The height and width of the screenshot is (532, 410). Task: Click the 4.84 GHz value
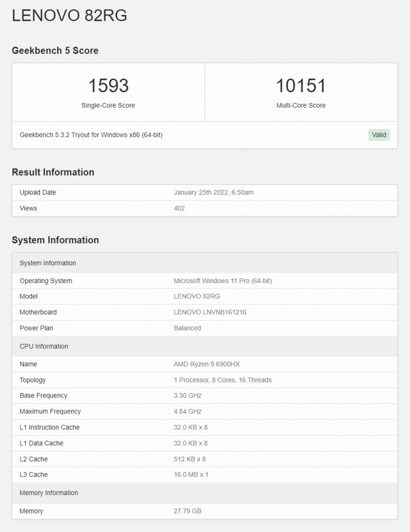[x=187, y=411]
